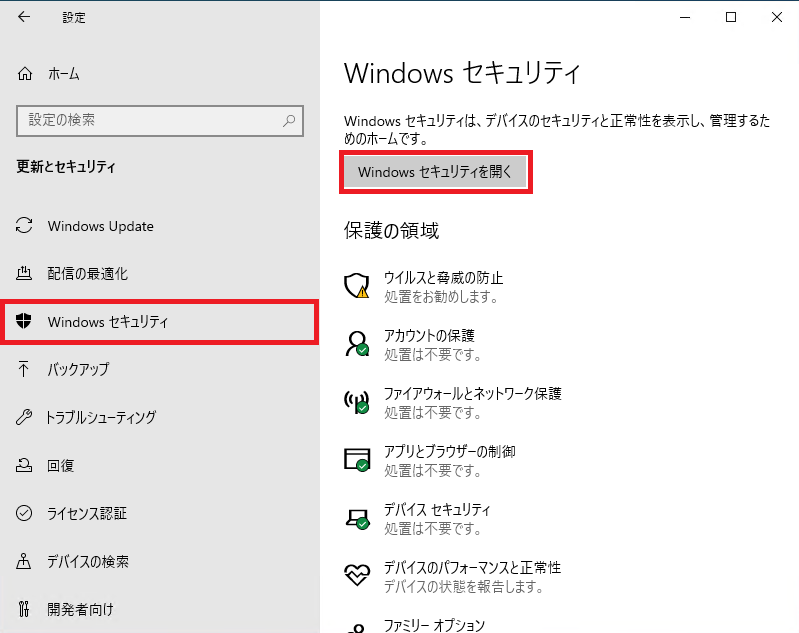
Task: Click デバイスの状態を報告します。 description text
Action: [x=464, y=587]
